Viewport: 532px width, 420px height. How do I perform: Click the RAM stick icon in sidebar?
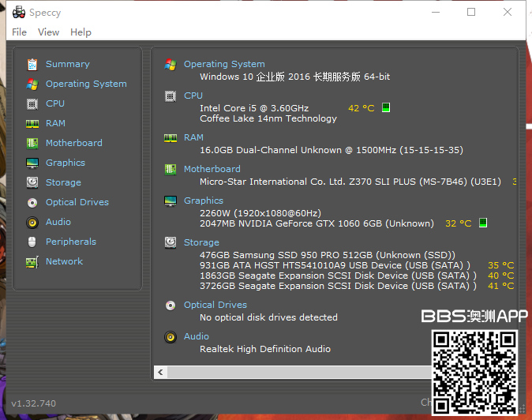pyautogui.click(x=32, y=124)
